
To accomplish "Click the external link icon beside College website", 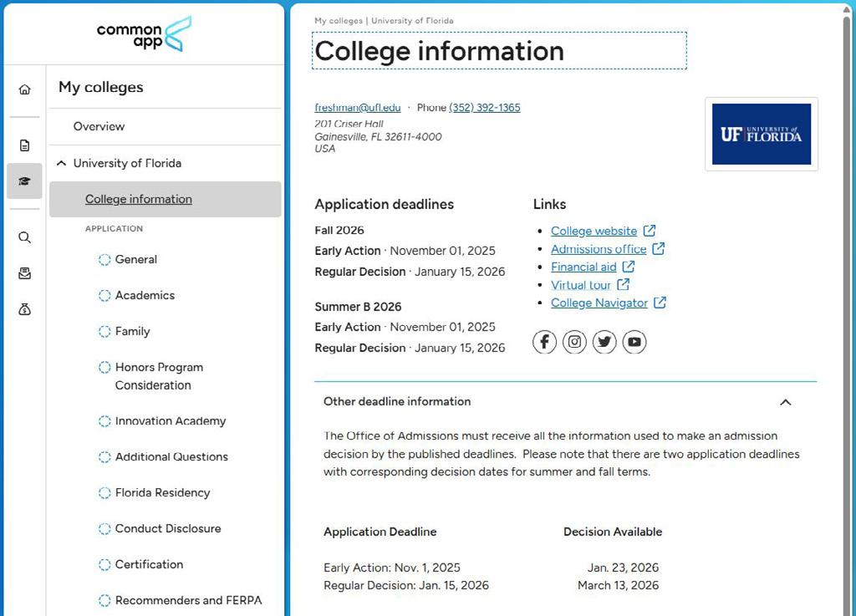I will pos(649,230).
